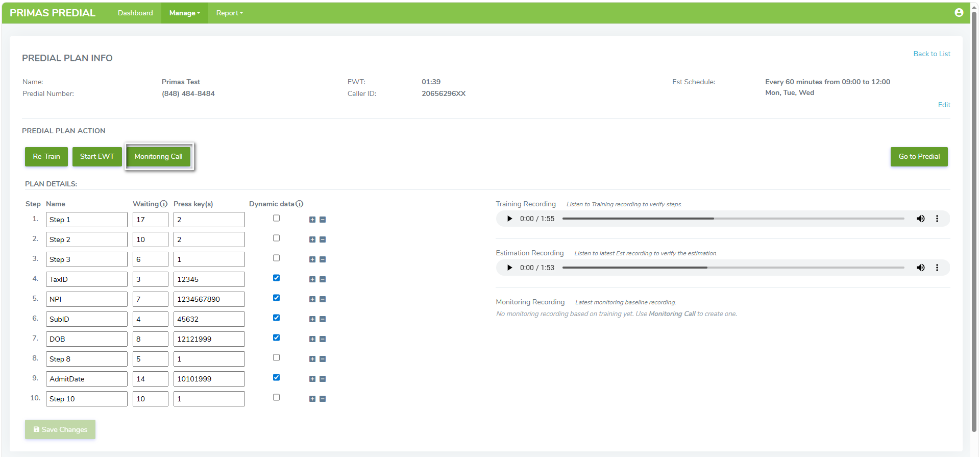980x457 pixels.
Task: Uncheck dynamic data for SubID
Action: point(276,318)
